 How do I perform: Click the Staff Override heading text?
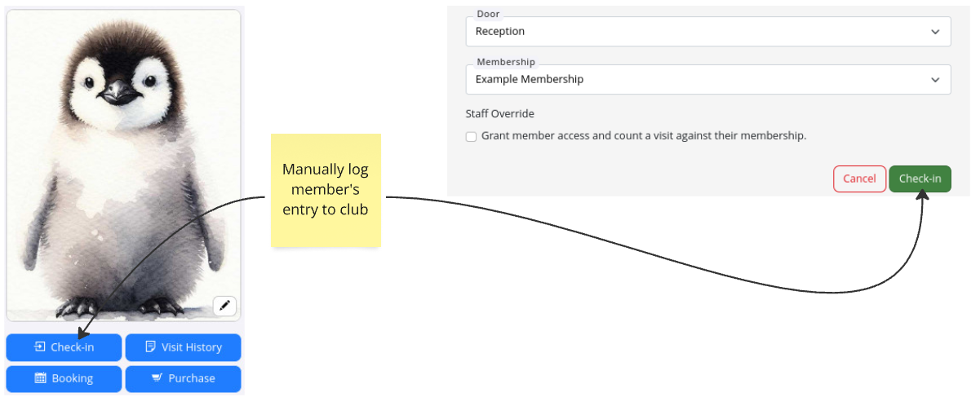pos(499,114)
